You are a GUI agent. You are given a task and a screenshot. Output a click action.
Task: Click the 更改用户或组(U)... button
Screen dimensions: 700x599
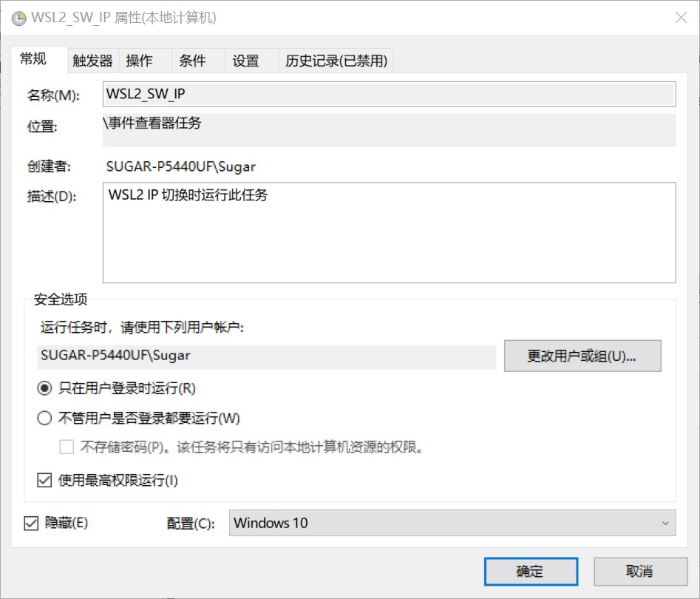point(582,356)
